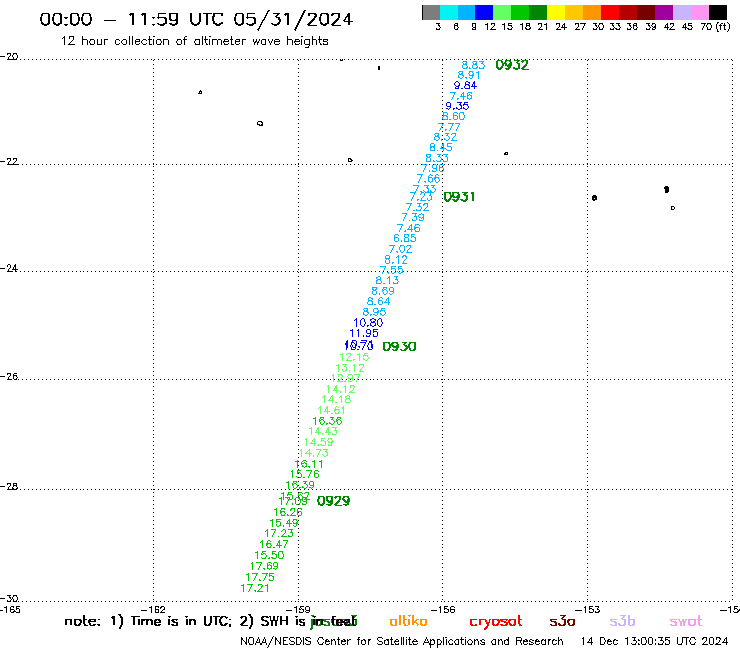
Task: Select the yellow swatch in the color scale
Action: [x=556, y=12]
